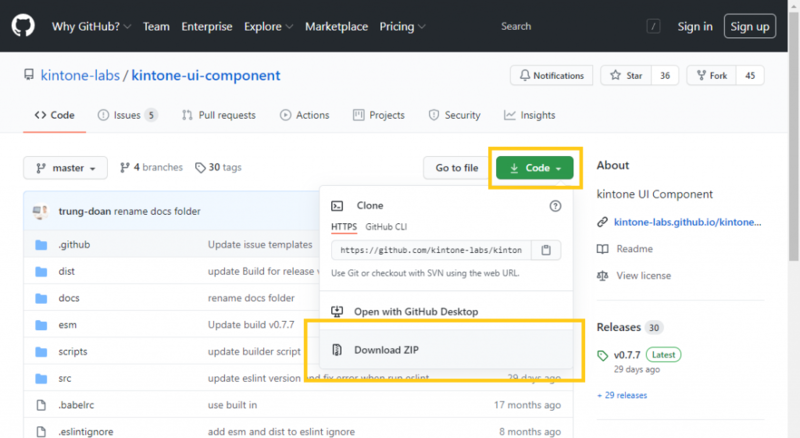The image size is (800, 438).
Task: Click the clipboard copy URL icon
Action: [x=546, y=250]
